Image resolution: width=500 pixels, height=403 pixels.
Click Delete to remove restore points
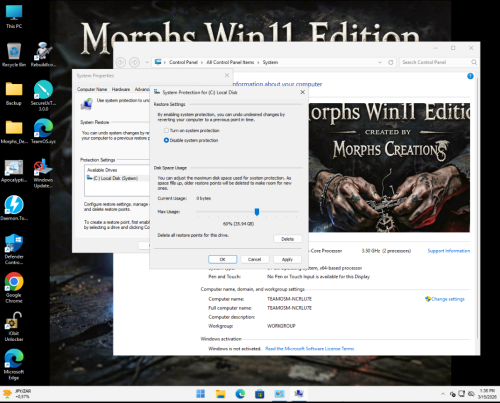pos(287,239)
